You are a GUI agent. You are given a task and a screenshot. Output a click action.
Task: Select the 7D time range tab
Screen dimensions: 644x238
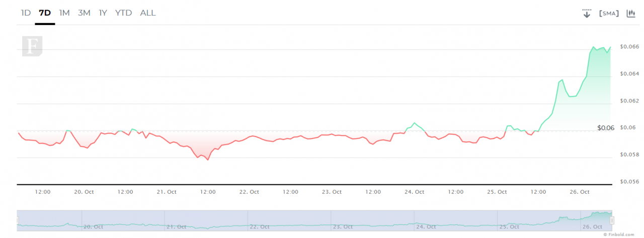tap(45, 13)
